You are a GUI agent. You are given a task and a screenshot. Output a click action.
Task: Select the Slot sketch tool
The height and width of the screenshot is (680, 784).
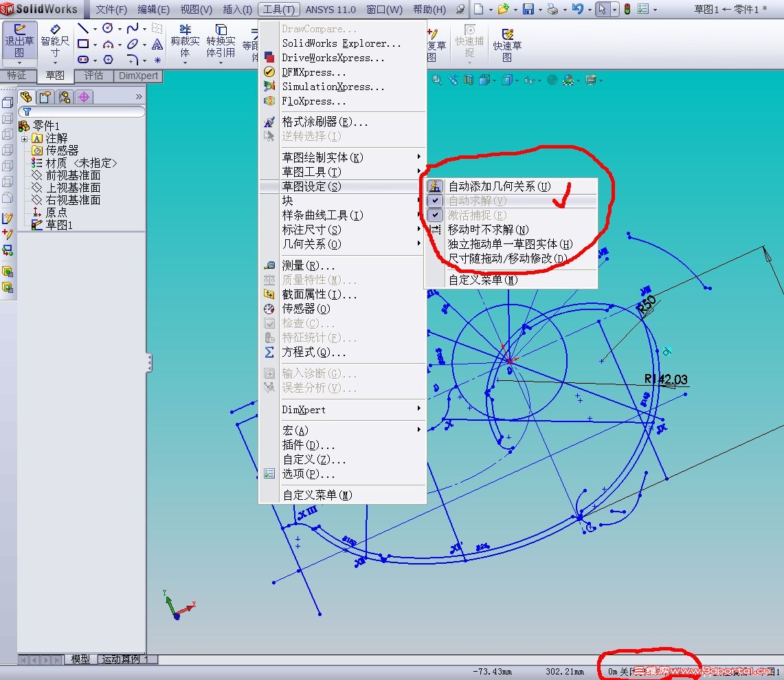83,60
